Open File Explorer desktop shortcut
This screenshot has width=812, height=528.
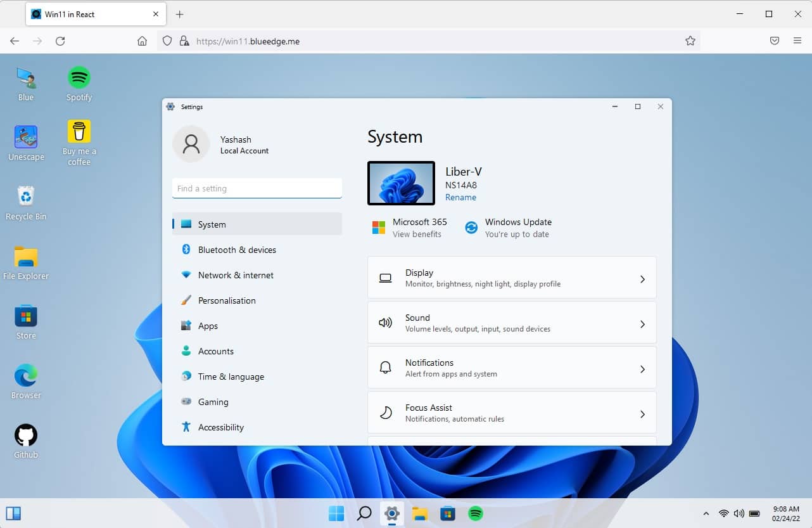coord(26,262)
